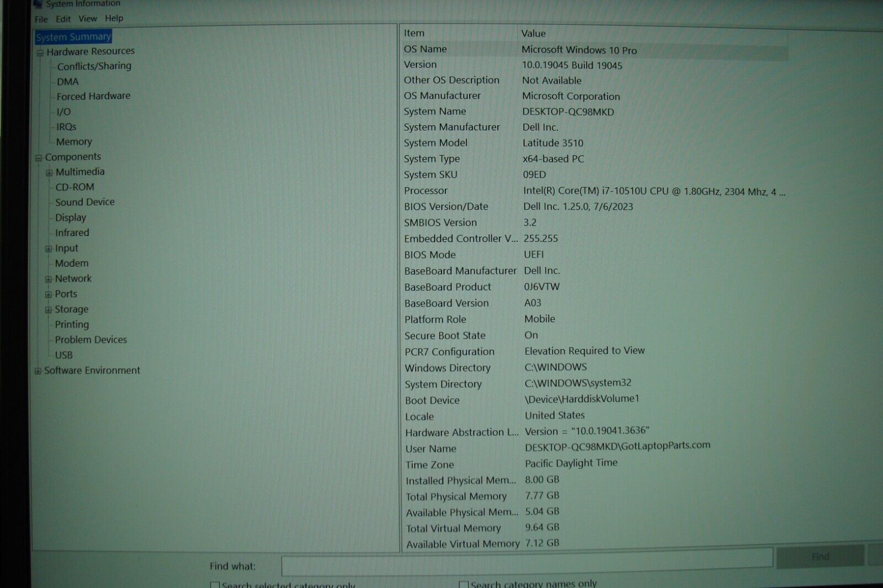The image size is (883, 588).
Task: Click the System Model value Latitude 3510
Action: click(x=553, y=143)
